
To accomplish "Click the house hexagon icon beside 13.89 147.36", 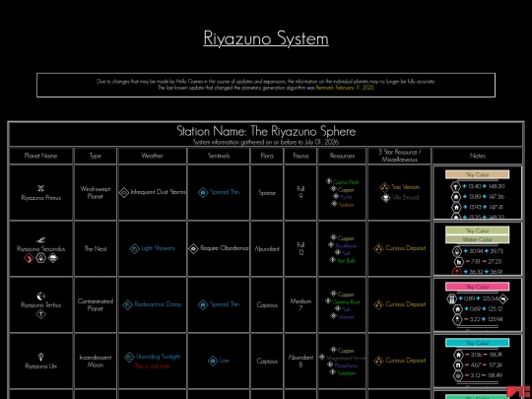I will [456, 197].
